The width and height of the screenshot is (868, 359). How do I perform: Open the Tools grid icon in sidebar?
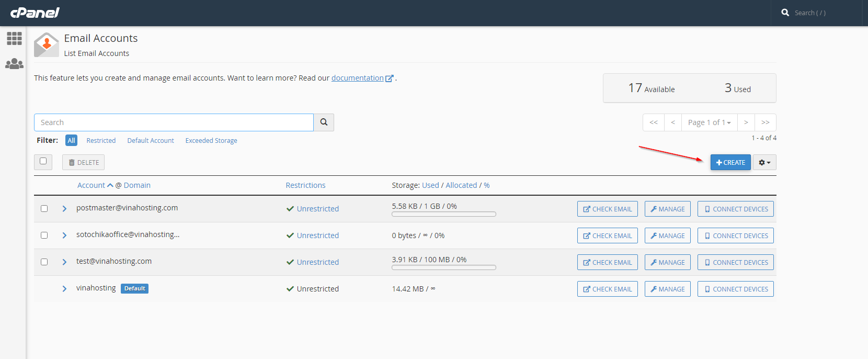[14, 38]
